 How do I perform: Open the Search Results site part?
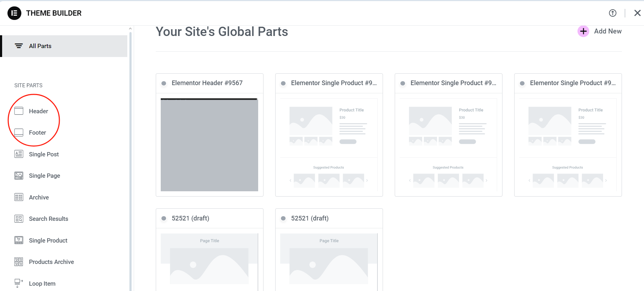48,219
